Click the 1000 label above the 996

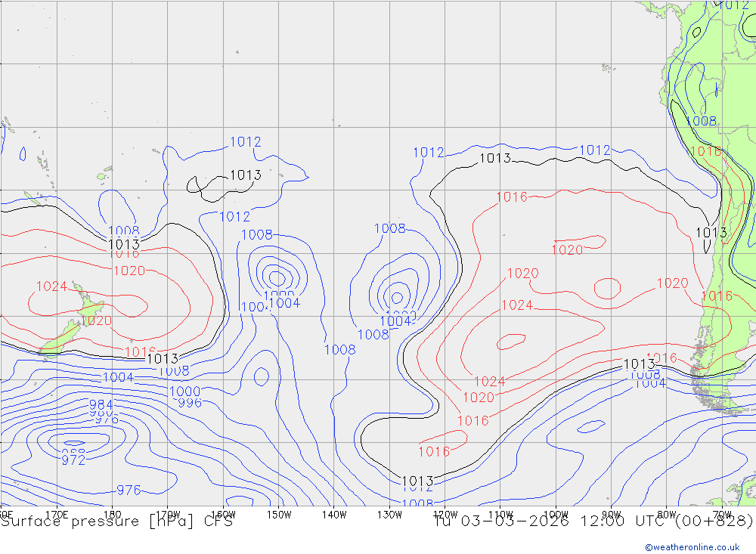[x=185, y=392]
